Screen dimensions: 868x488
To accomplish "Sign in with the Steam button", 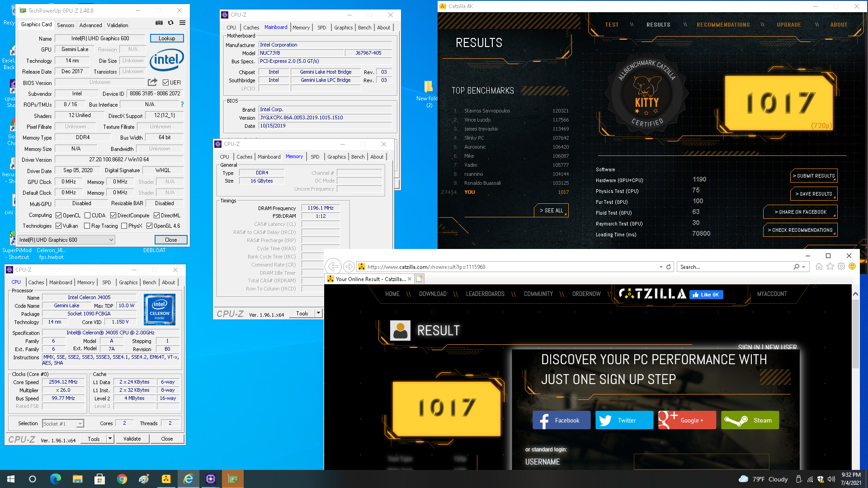I will click(750, 420).
